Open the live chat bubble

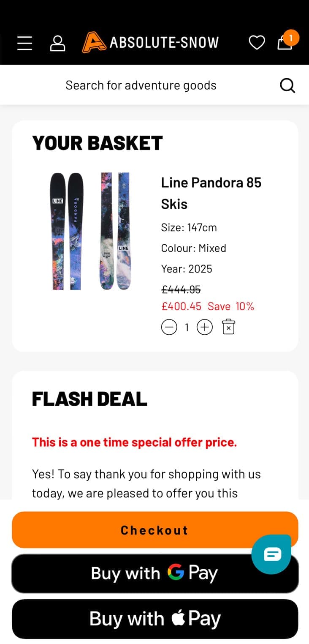[271, 554]
